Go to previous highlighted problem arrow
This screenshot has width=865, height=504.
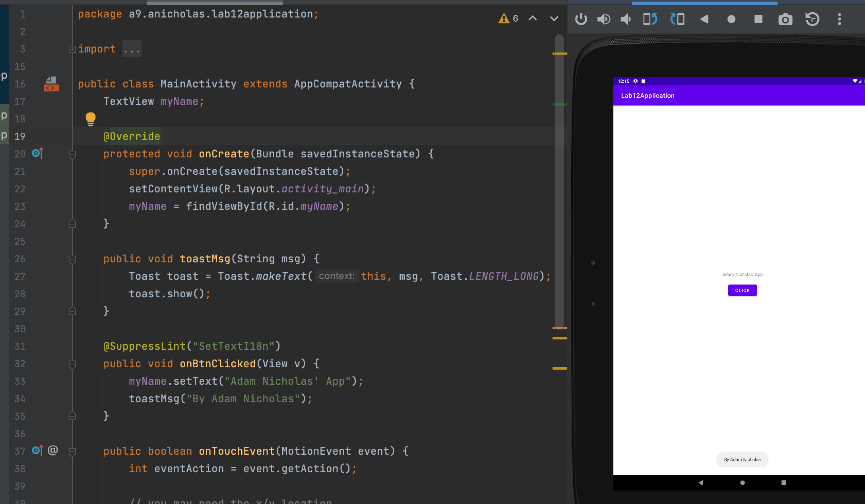pos(533,18)
